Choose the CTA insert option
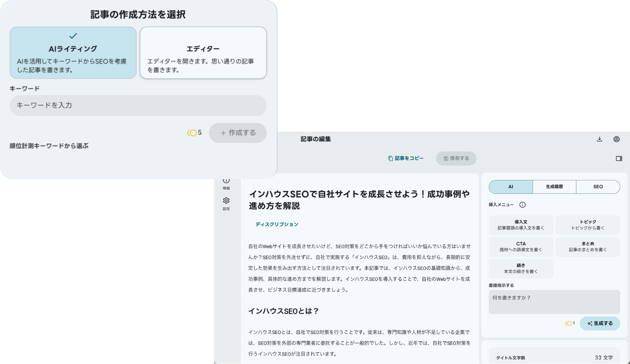630x364 pixels. [x=521, y=247]
